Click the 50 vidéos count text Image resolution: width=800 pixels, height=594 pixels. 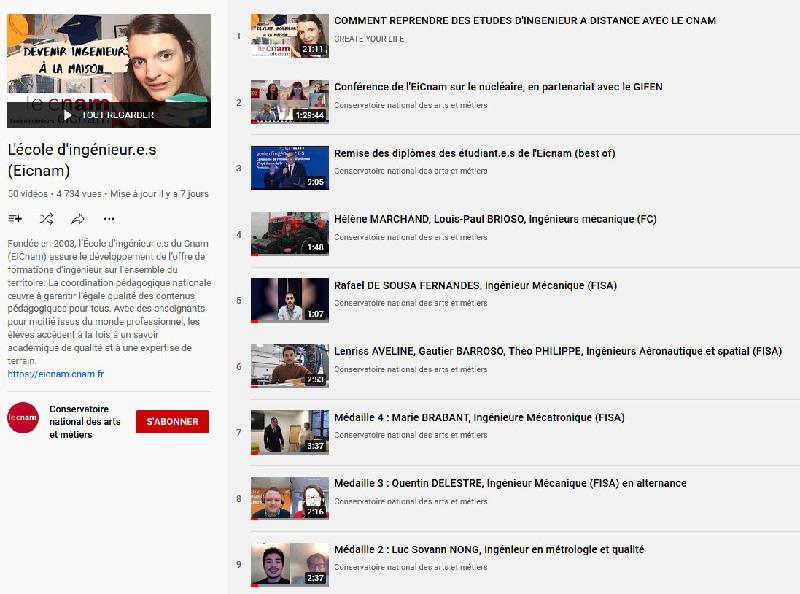point(28,194)
